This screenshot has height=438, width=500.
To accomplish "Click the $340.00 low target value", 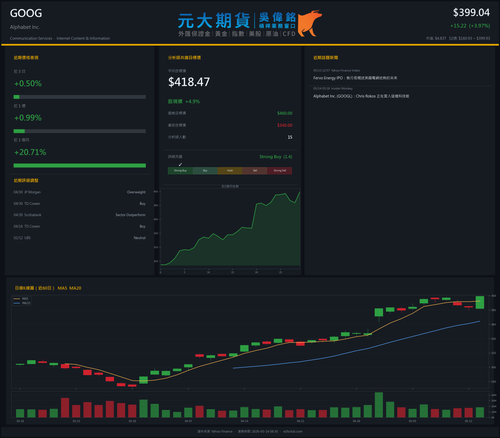I will (285, 125).
